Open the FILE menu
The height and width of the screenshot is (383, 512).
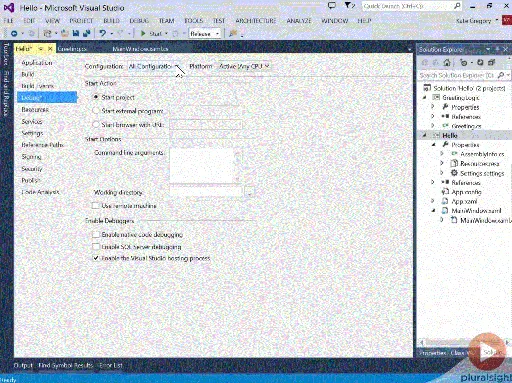tap(8, 21)
